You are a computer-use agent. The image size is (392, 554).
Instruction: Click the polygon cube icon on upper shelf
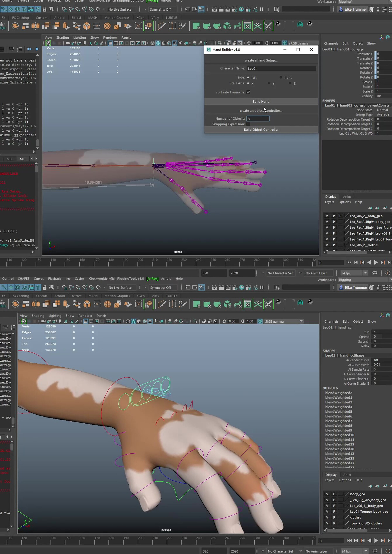click(87, 26)
